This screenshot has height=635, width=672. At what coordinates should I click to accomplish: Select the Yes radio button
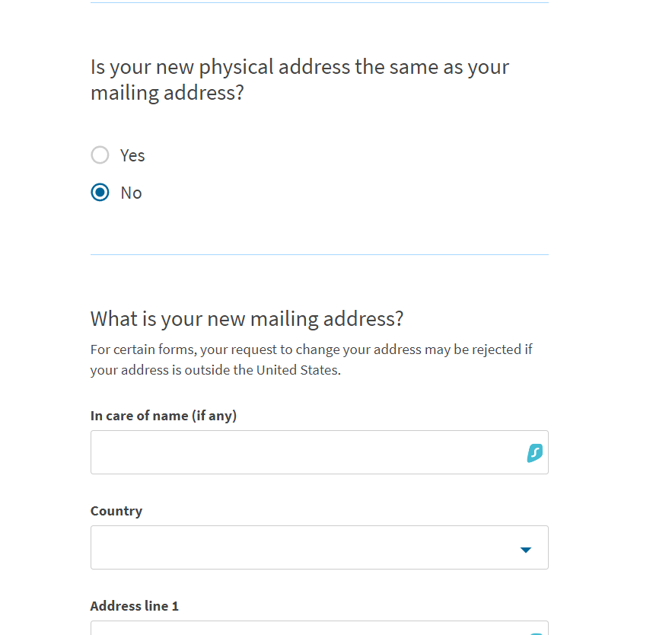point(100,155)
